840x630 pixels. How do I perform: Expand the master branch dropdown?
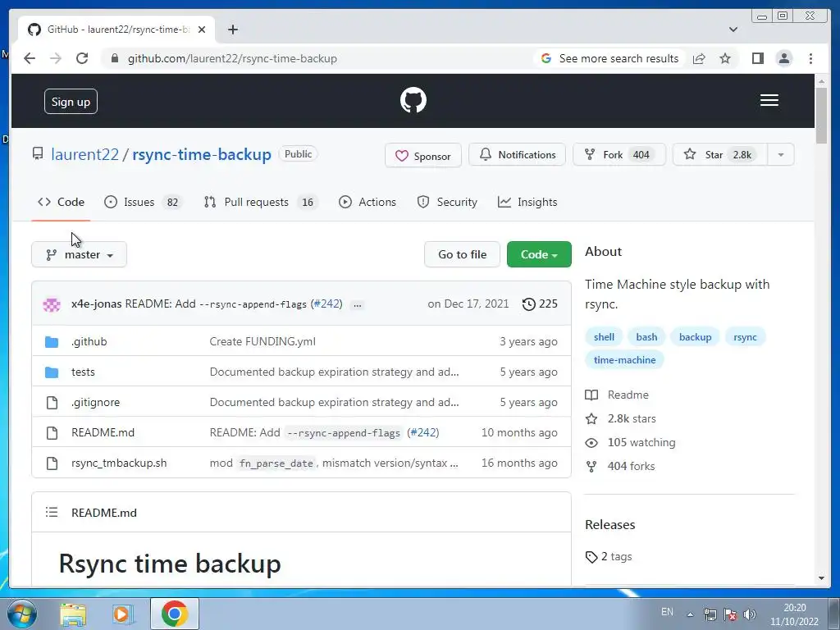point(80,254)
